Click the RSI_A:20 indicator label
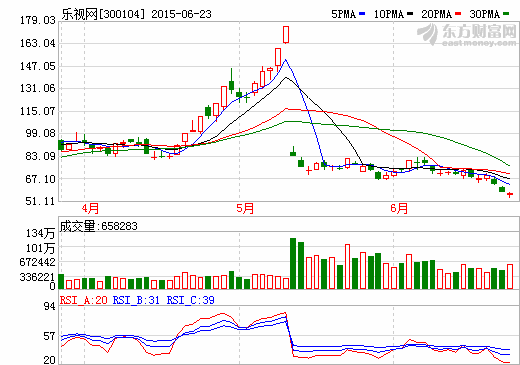The width and height of the screenshot is (520, 365). pyautogui.click(x=84, y=300)
